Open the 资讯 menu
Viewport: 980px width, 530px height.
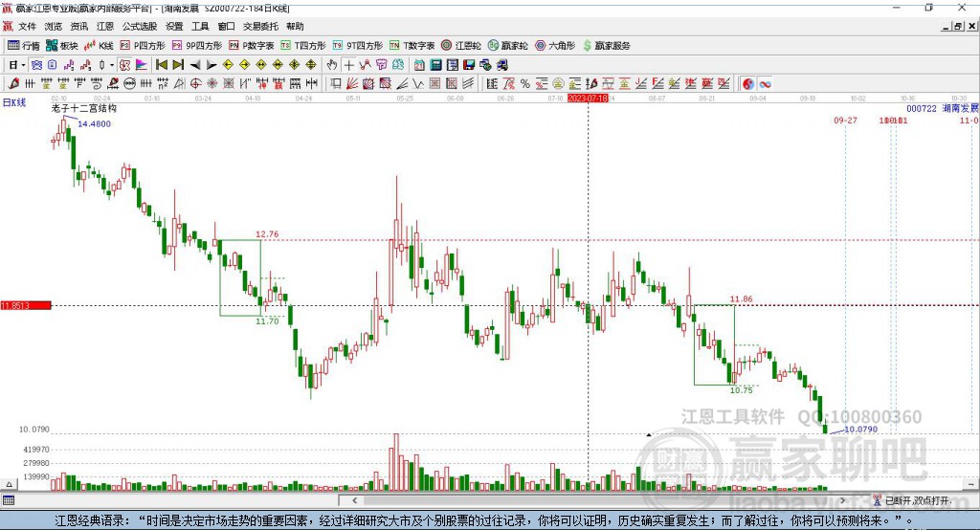[x=78, y=26]
